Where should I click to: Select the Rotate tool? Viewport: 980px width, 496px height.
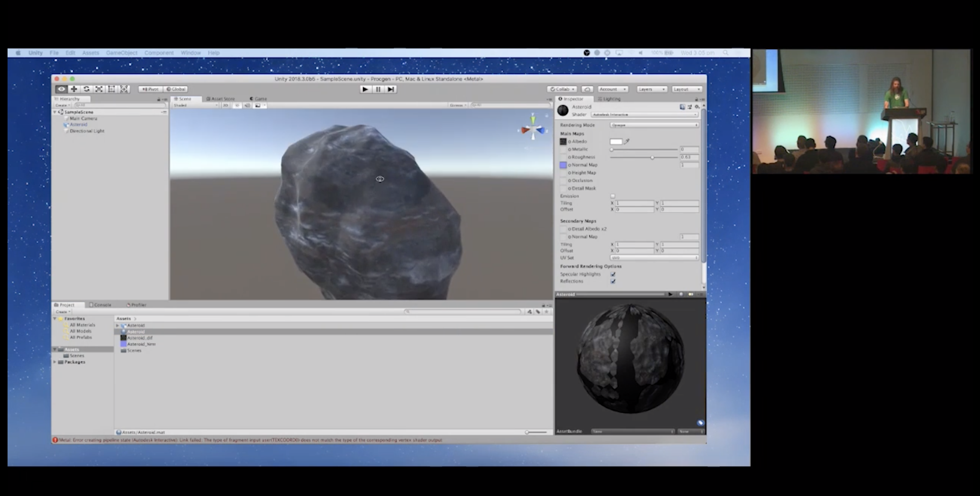click(x=86, y=89)
